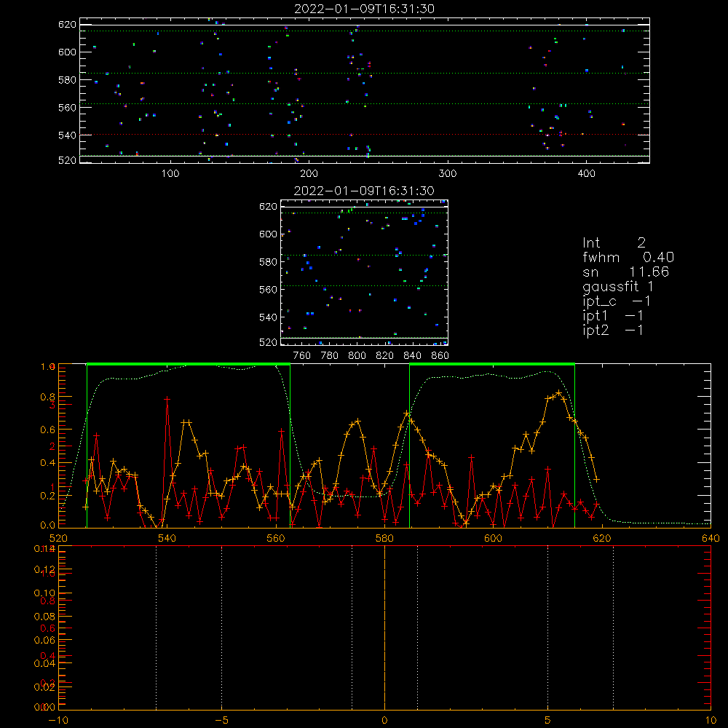The image size is (728, 728).
Task: Click x-axis label 760 on the middle plot
Action: pos(302,356)
